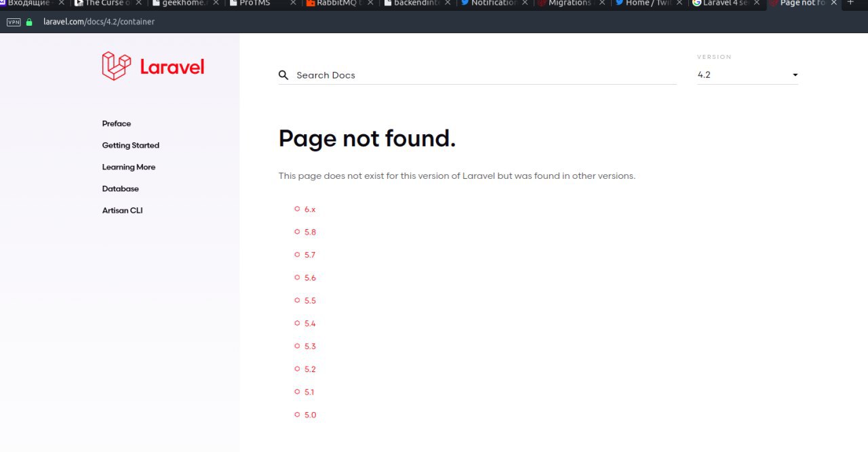Viewport: 868px width, 452px height.
Task: Close the ProTMS tab
Action: click(294, 3)
